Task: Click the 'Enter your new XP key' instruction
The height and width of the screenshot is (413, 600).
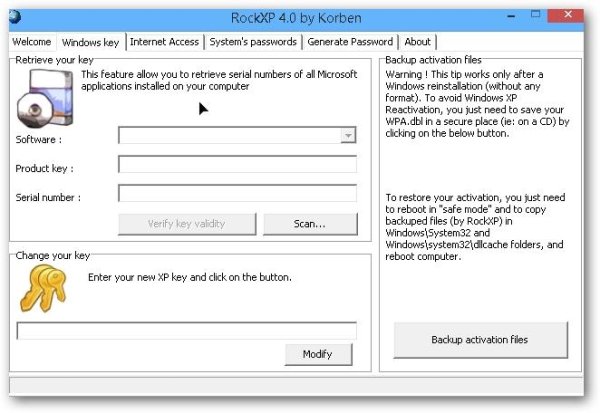Action: 190,277
